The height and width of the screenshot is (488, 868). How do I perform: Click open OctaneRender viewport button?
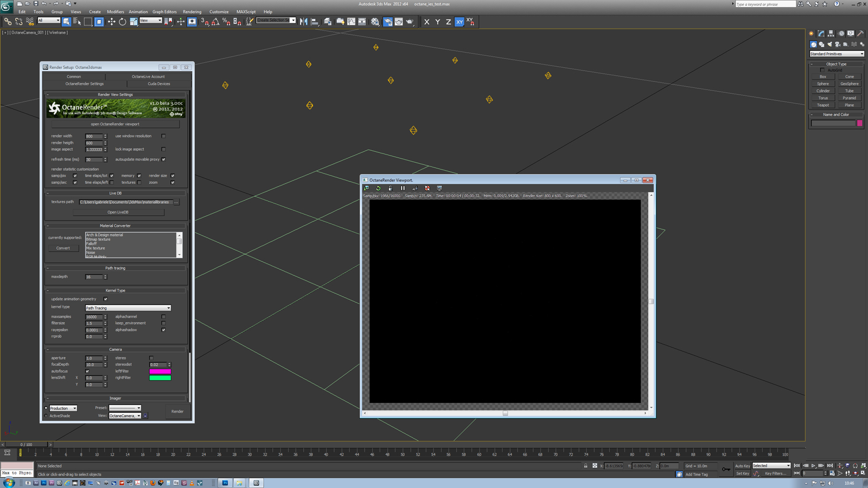115,124
